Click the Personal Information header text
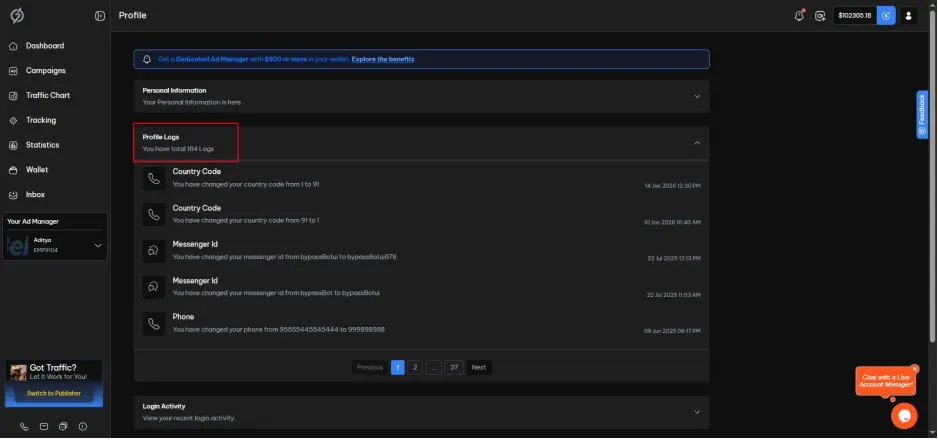Image resolution: width=938 pixels, height=440 pixels. tap(174, 91)
